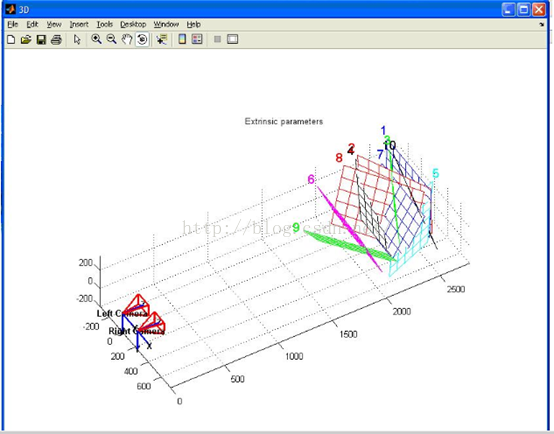Viewport: 554px width, 434px height.
Task: Activate the Zoom In magnifier tool
Action: (96, 39)
